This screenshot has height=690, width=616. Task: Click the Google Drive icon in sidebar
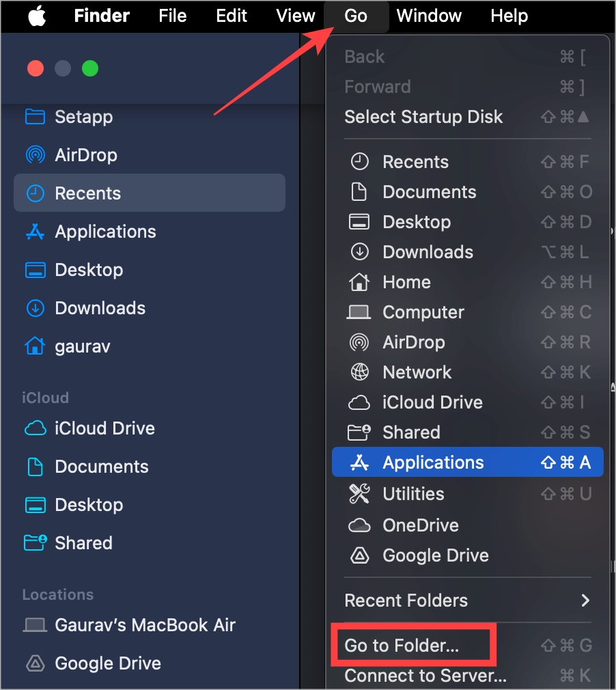coord(36,663)
